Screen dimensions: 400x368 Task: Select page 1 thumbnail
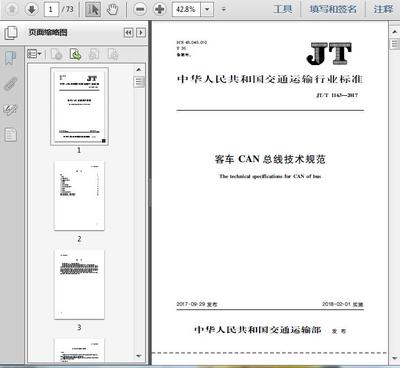79,106
